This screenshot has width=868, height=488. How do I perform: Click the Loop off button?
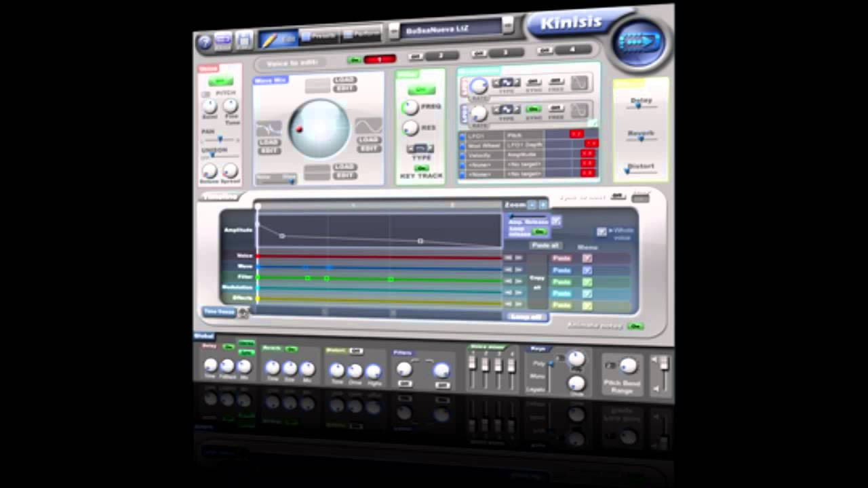tap(526, 317)
